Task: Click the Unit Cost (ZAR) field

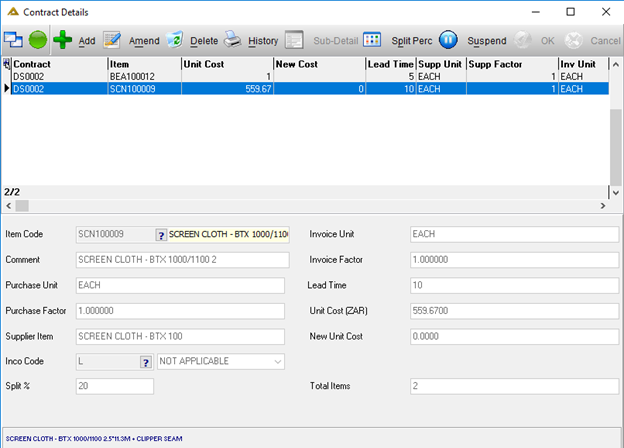Action: coord(515,311)
